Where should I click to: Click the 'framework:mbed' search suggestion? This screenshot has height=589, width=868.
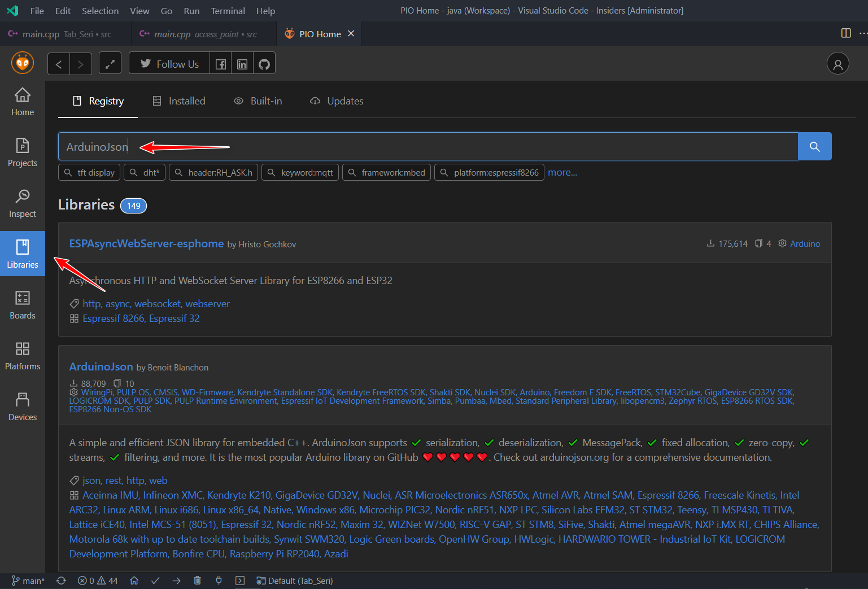[387, 172]
